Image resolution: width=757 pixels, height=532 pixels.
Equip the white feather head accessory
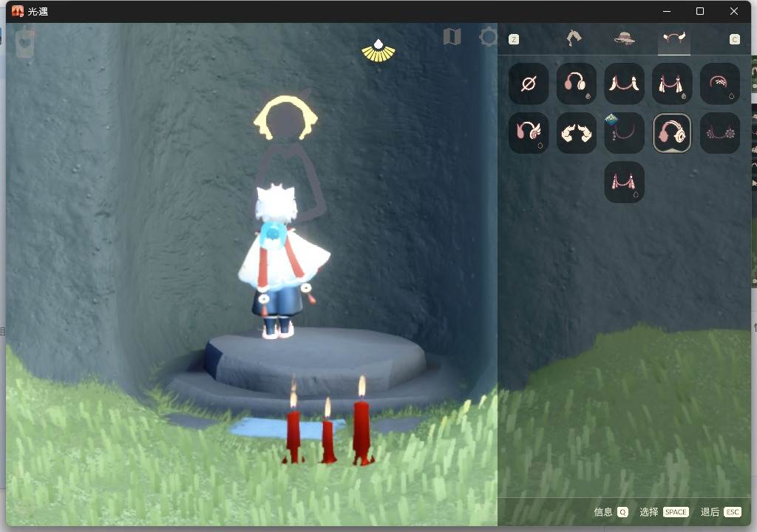pos(624,83)
